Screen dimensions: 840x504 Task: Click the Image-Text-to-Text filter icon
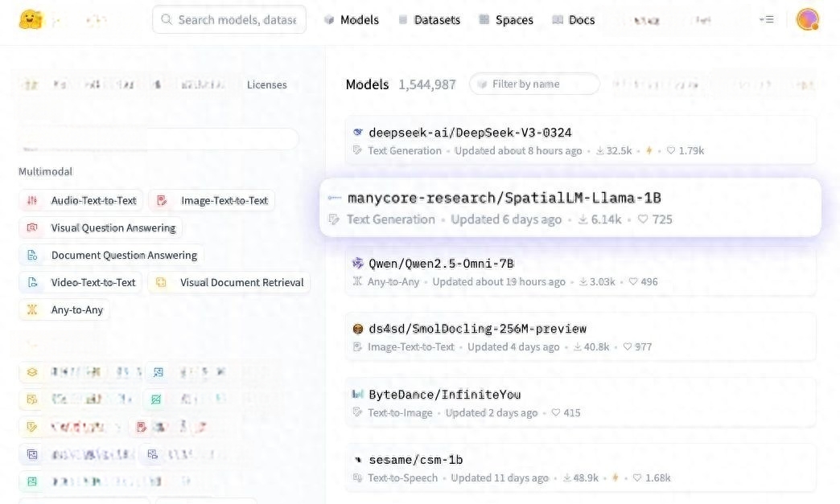point(162,201)
